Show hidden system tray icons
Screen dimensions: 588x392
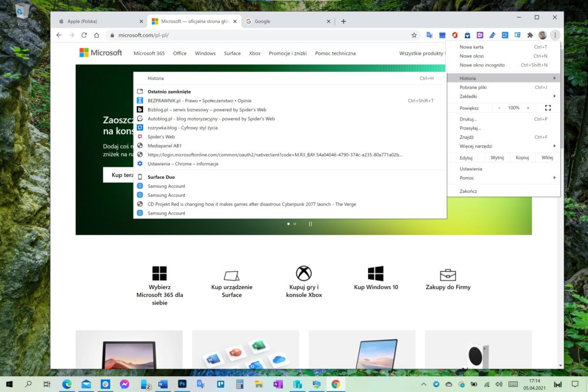(424, 384)
